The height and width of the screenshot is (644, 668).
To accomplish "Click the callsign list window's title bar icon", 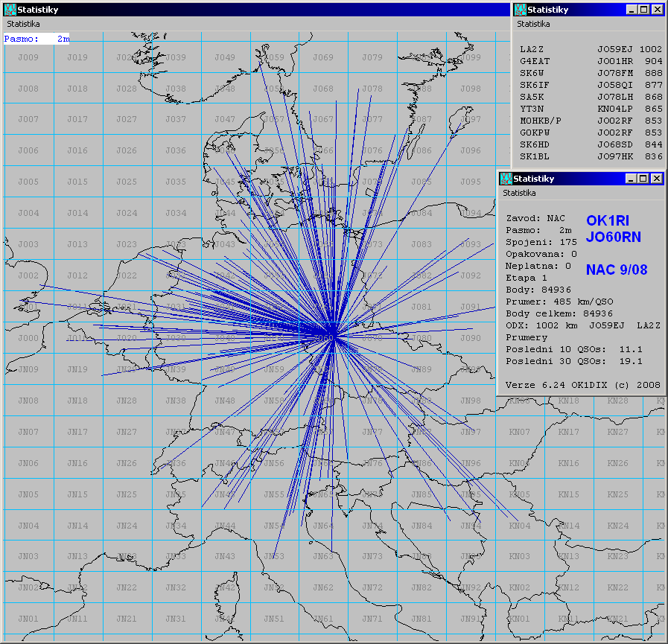I will coord(519,10).
